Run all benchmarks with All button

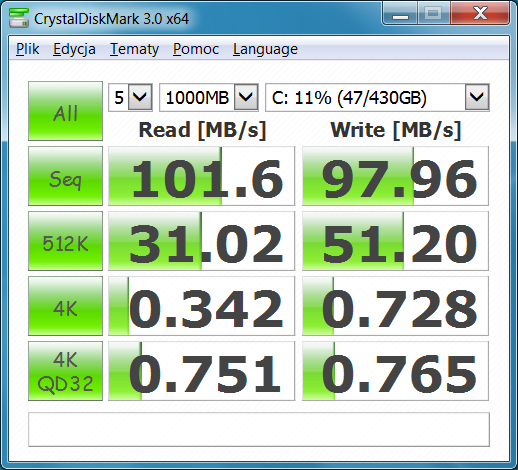pos(65,111)
